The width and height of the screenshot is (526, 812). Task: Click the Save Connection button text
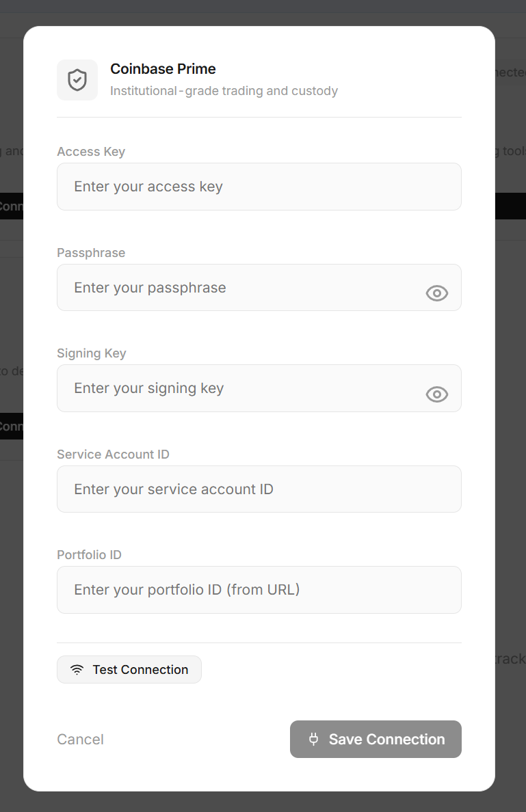coord(386,740)
